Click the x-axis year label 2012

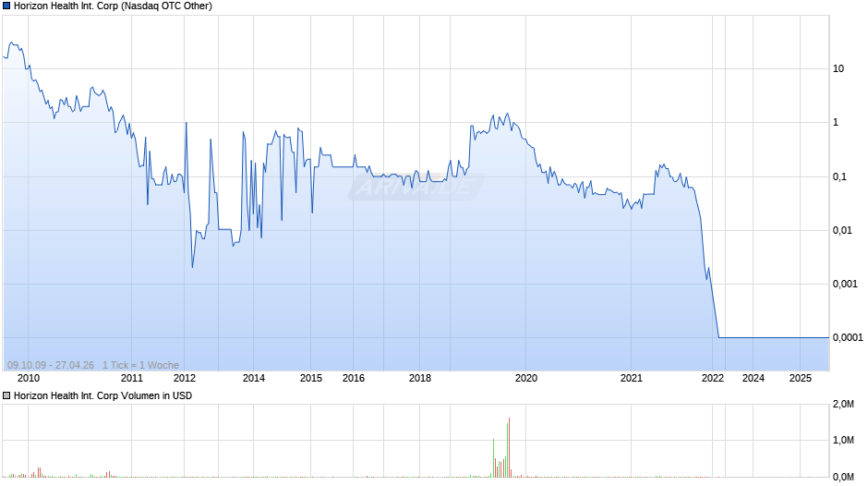185,378
